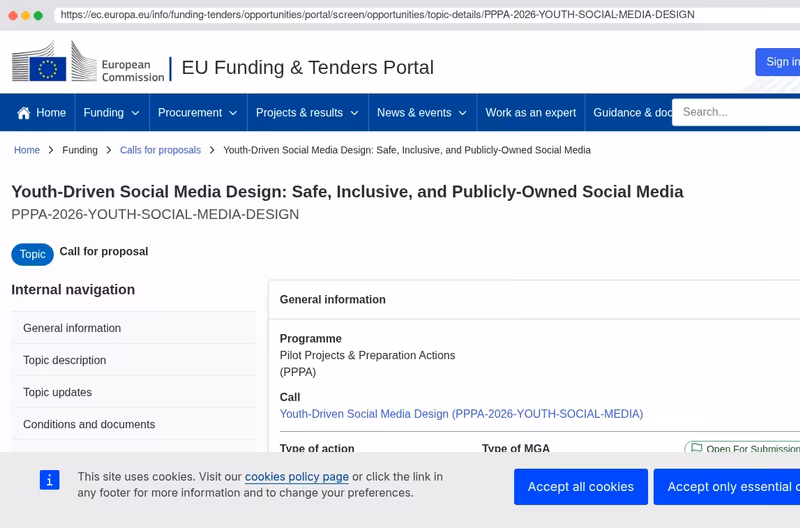Jump to Topic description in internal navigation

pyautogui.click(x=134, y=360)
